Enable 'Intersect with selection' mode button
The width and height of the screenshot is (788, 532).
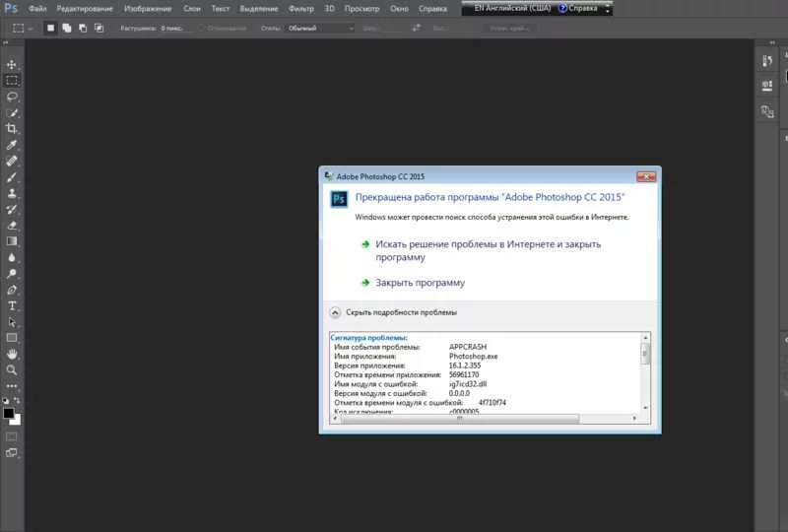[99, 29]
